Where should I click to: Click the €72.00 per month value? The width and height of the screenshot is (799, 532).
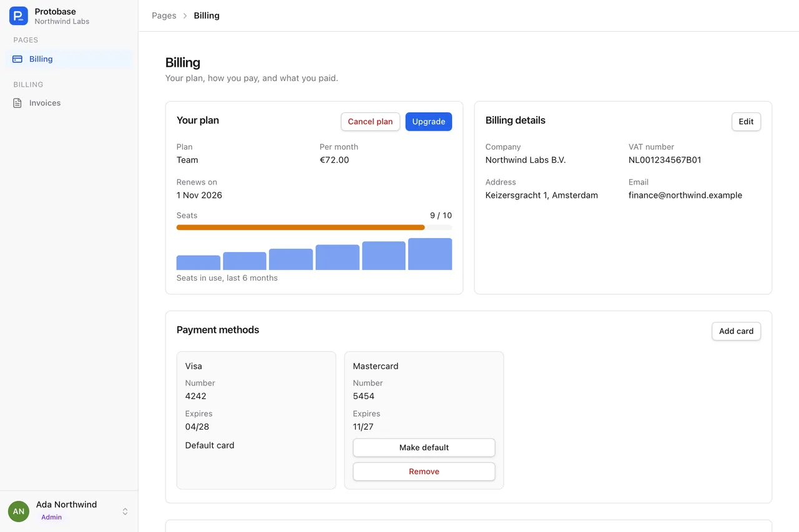point(335,160)
